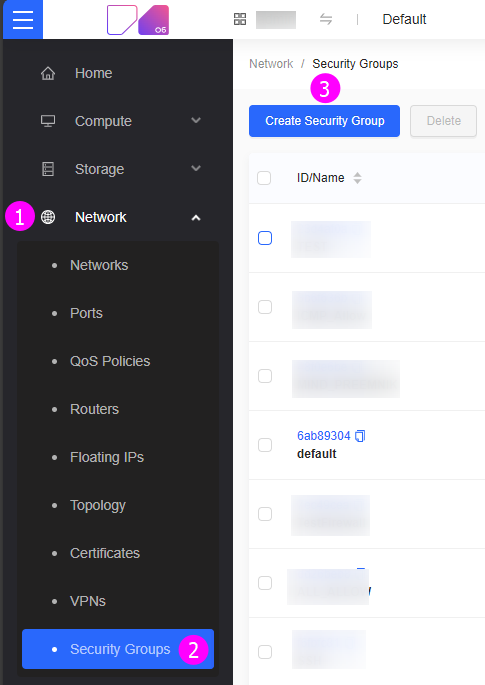Sort the table by ID/Name column
The width and height of the screenshot is (485, 685).
click(357, 178)
